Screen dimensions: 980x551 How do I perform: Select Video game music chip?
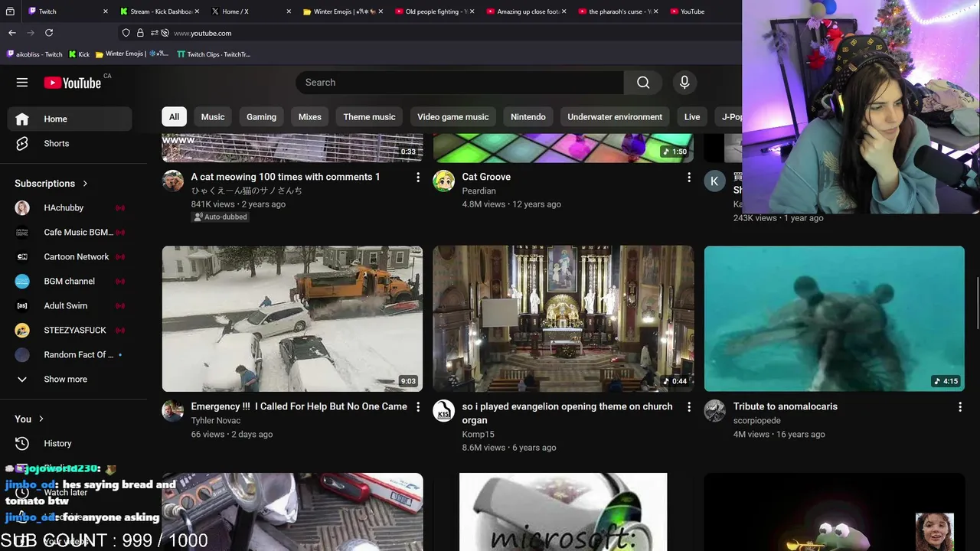[x=452, y=116]
